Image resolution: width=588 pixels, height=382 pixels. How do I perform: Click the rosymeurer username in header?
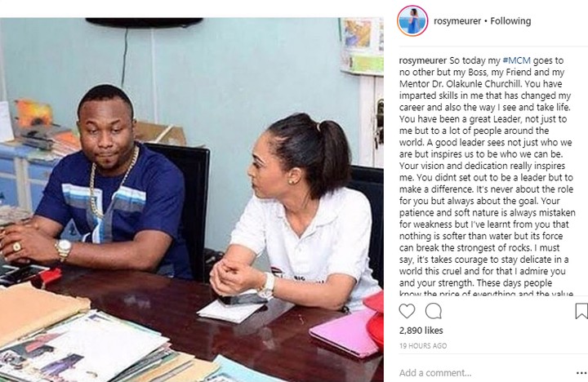457,21
